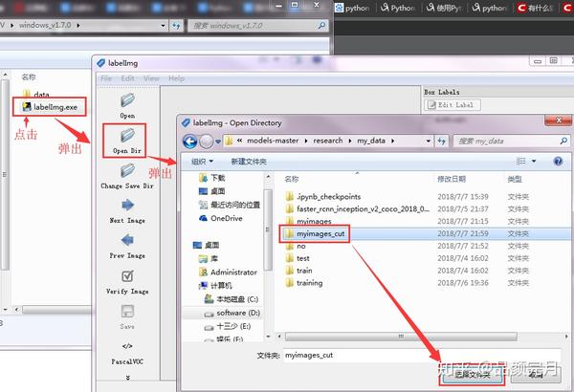The width and height of the screenshot is (574, 392).
Task: Expand more tools with toolbar chevron
Action: click(x=127, y=378)
